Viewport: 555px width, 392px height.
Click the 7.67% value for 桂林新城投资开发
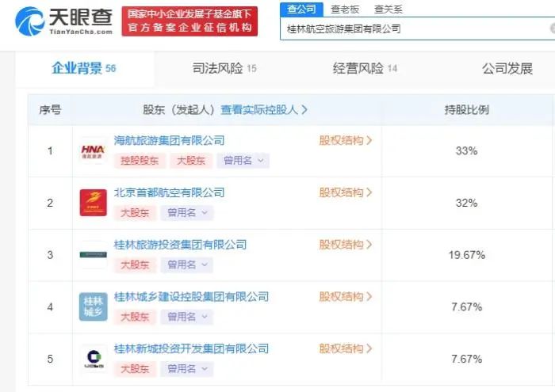(x=466, y=359)
